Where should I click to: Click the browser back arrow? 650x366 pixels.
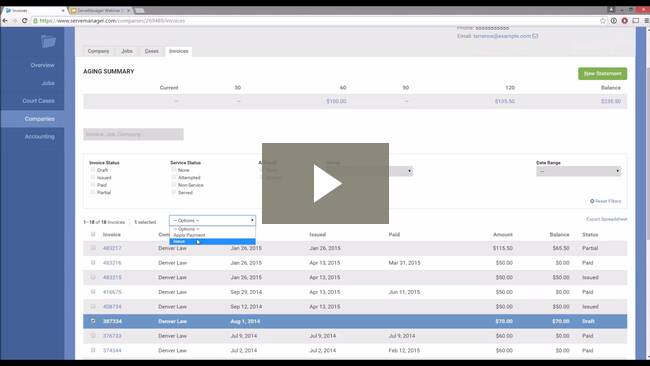tap(5, 21)
